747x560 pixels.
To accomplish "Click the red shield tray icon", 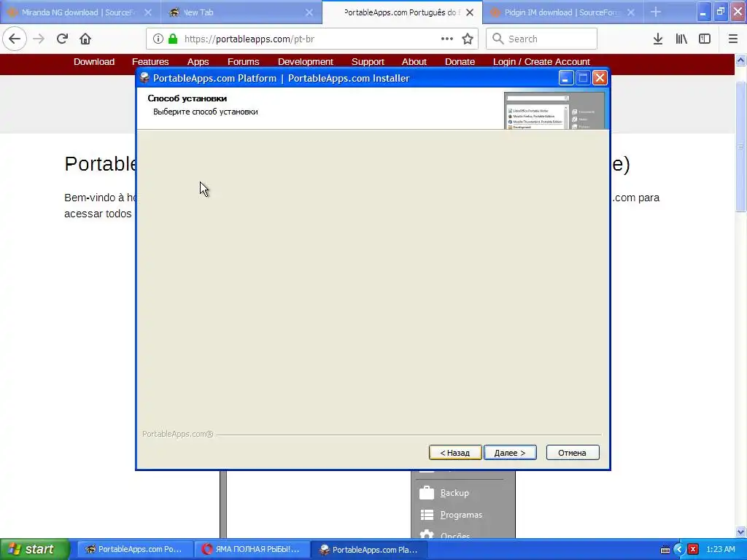I will (x=693, y=550).
